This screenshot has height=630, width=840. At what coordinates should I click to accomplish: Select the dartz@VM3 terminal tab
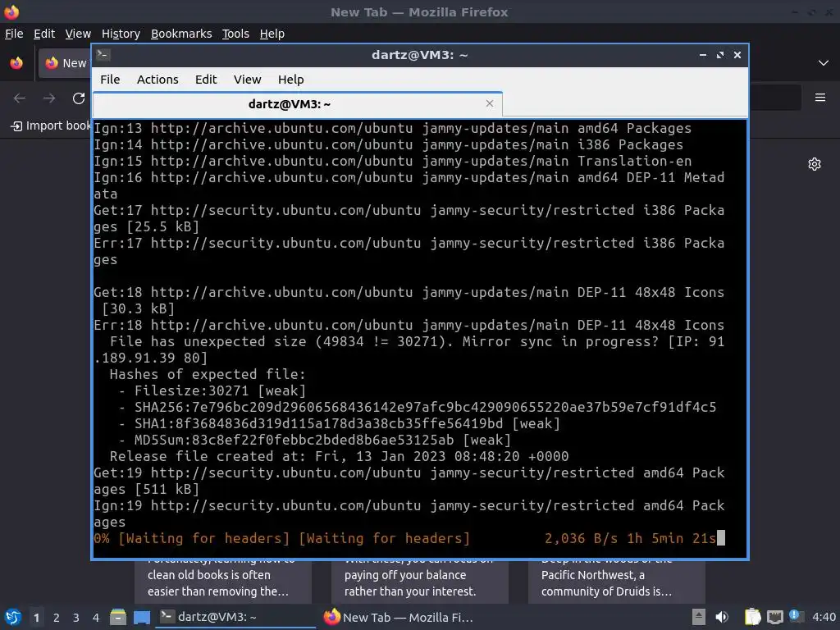pyautogui.click(x=297, y=104)
